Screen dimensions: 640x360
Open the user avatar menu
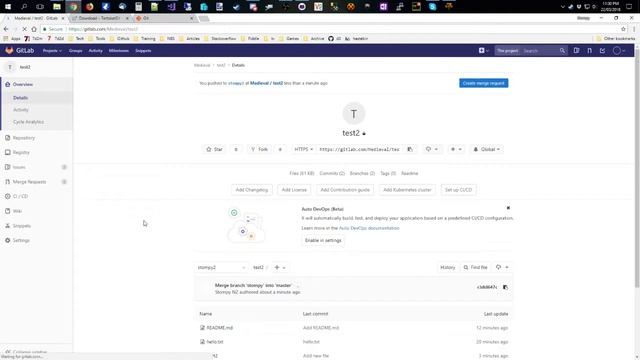tap(619, 51)
